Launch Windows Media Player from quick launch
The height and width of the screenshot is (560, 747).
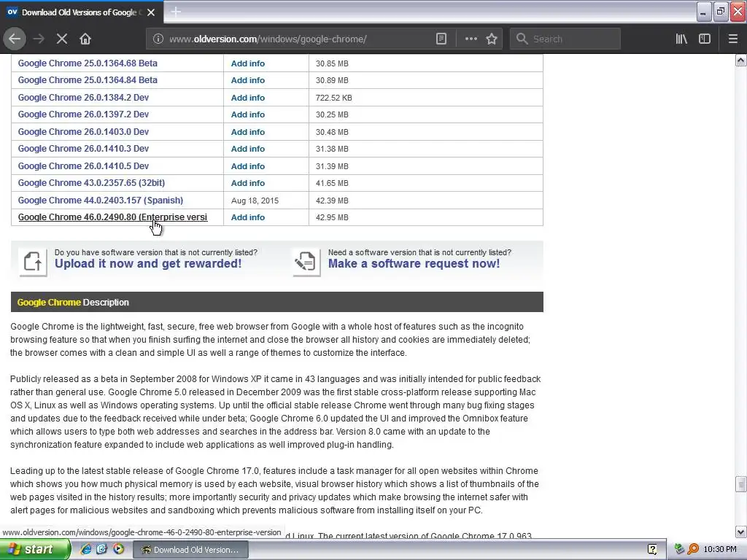118,550
